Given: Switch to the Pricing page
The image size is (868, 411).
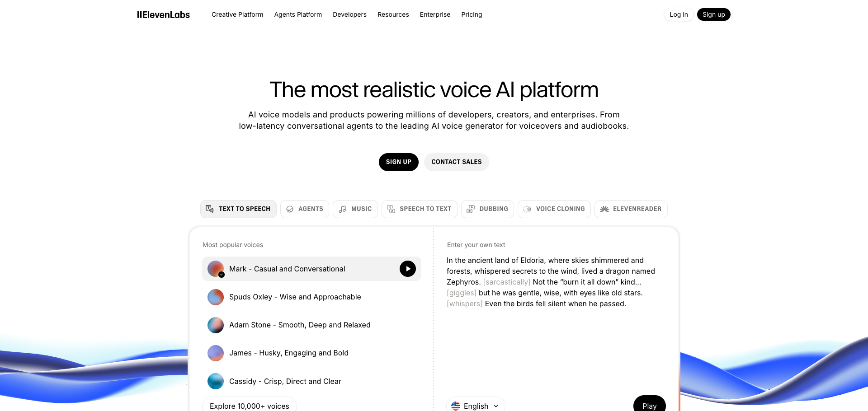Looking at the screenshot, I should click(472, 14).
